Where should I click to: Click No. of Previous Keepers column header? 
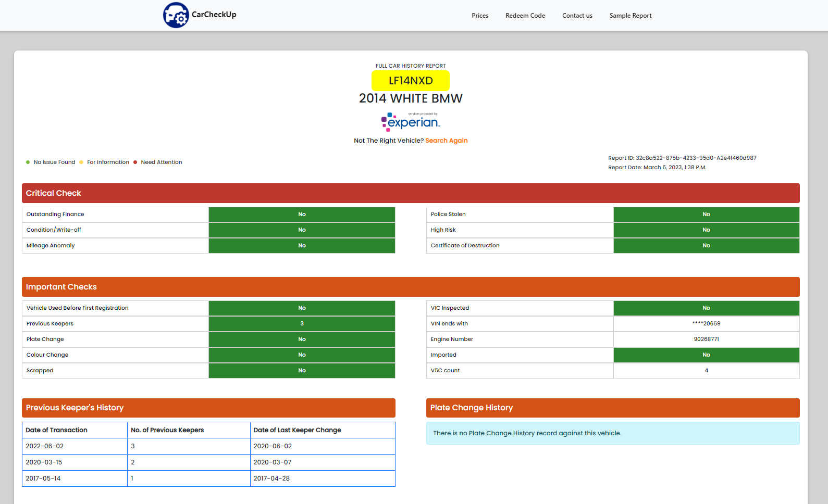click(x=189, y=430)
